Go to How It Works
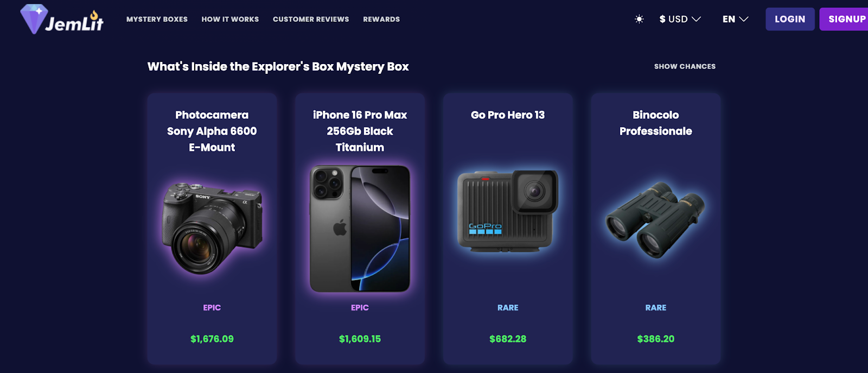868x373 pixels. click(230, 19)
